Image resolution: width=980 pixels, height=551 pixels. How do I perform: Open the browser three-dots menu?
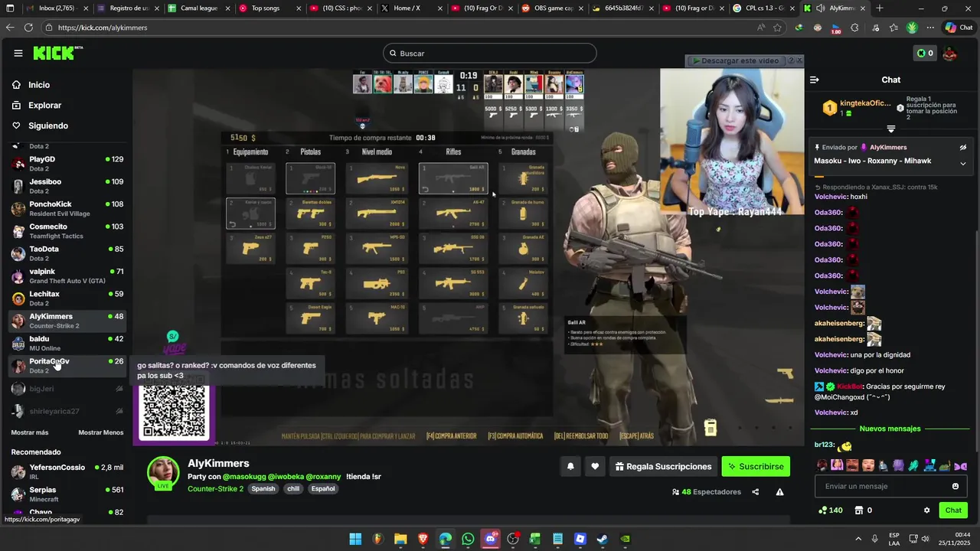click(x=929, y=28)
